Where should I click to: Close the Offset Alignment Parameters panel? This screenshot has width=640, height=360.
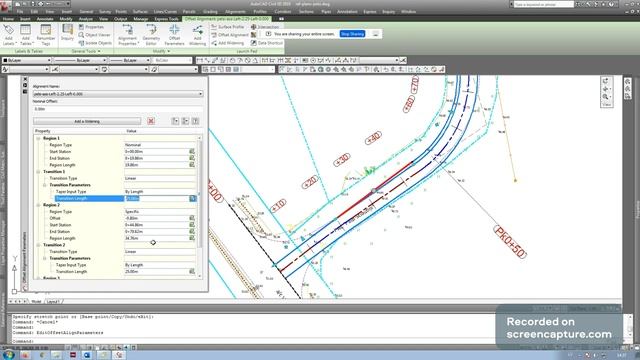(x=25, y=79)
